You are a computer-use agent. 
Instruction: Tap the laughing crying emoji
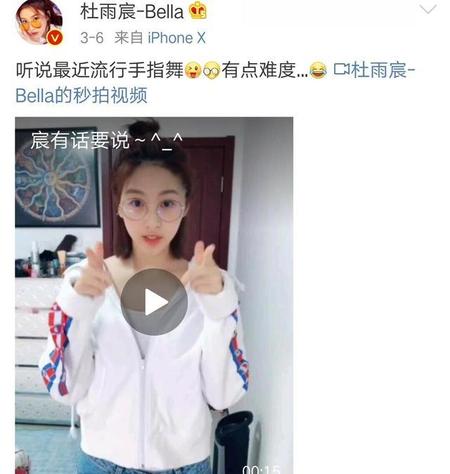point(318,70)
